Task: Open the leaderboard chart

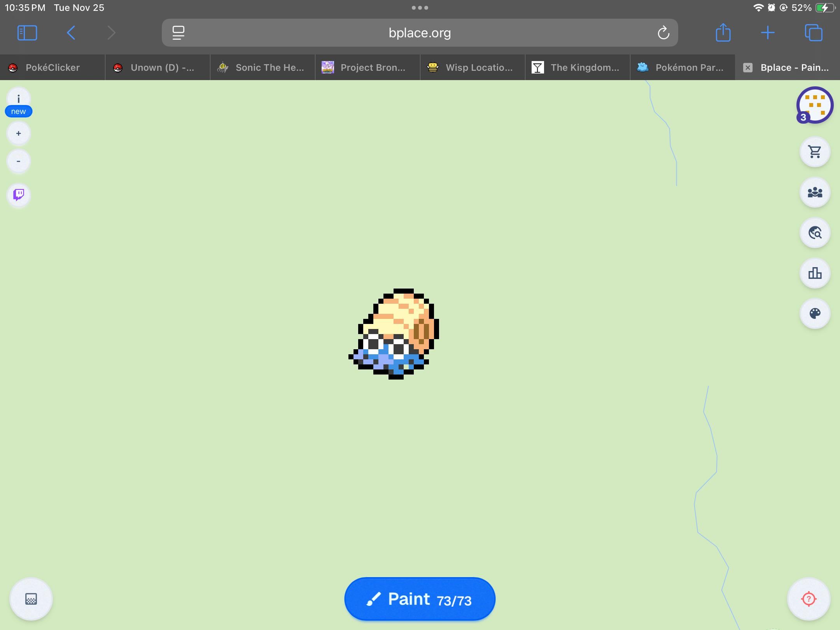Action: tap(815, 273)
